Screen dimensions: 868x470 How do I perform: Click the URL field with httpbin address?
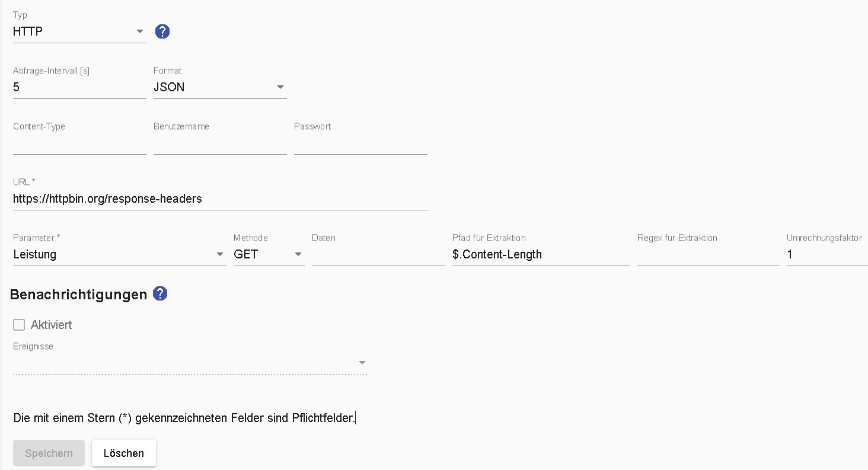click(221, 199)
